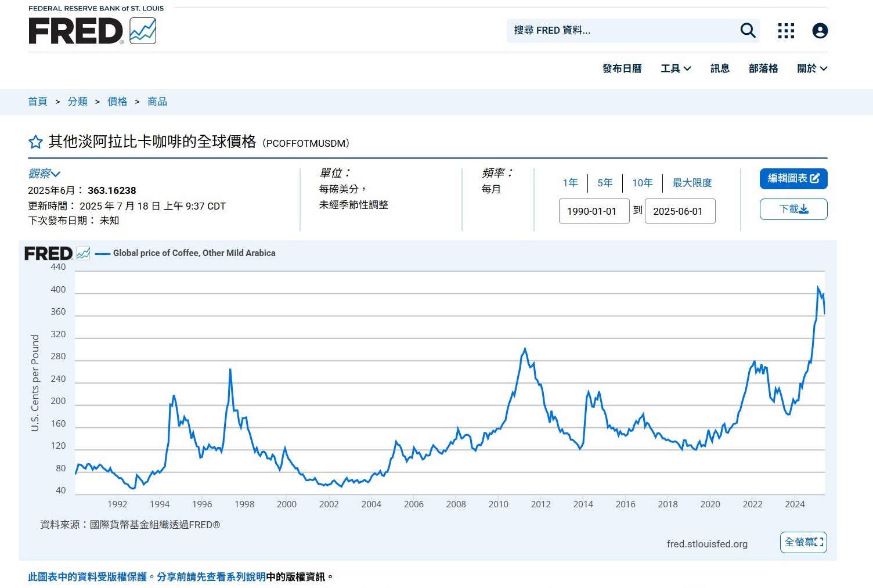This screenshot has width=873, height=588.
Task: Select the 最大限度 time range
Action: click(x=691, y=183)
